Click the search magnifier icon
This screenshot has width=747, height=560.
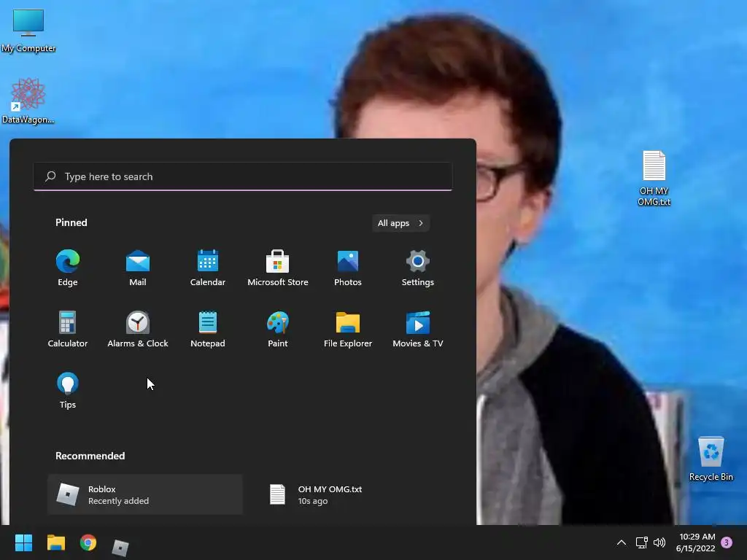50,176
